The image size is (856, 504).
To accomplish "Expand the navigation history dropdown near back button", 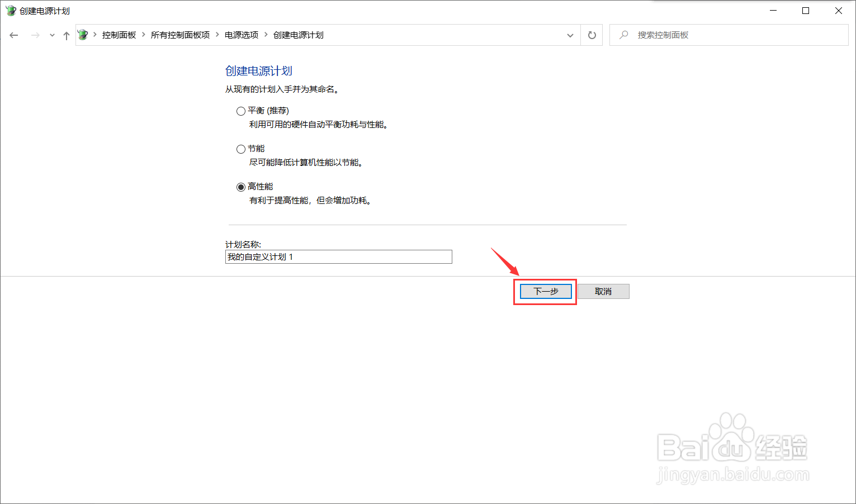I will click(52, 35).
